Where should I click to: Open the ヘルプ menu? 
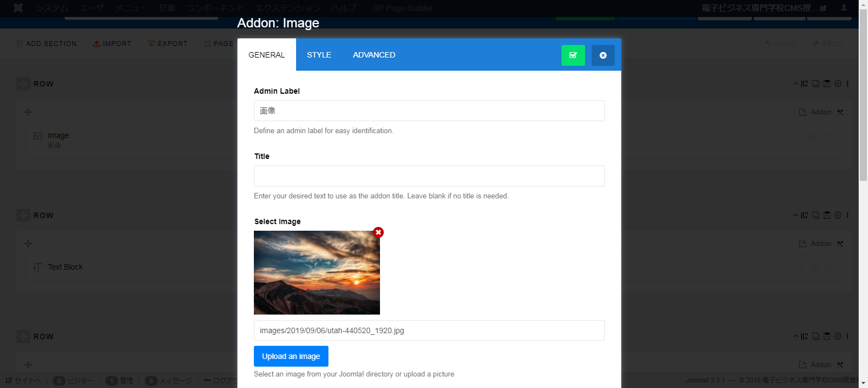344,8
